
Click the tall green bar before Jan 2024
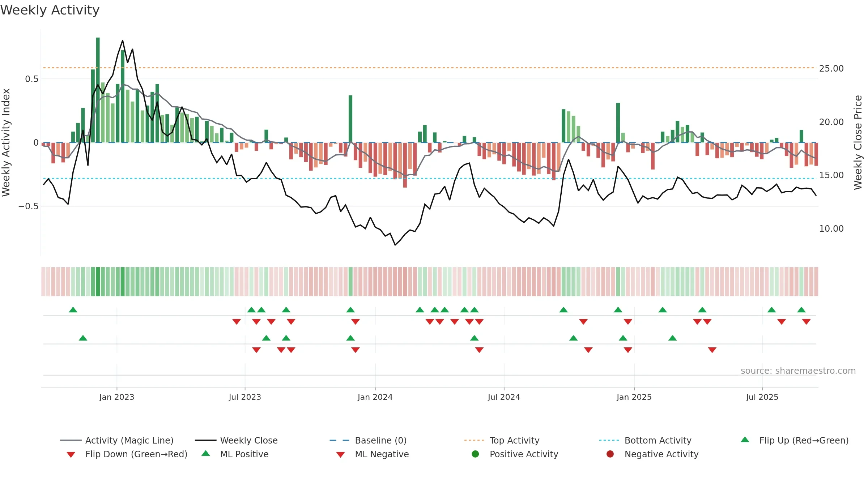[350, 119]
